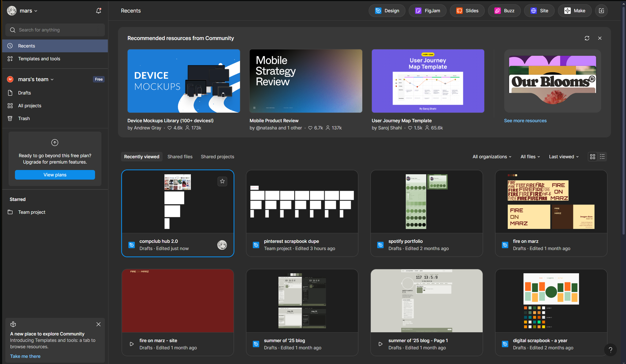Dismiss the Community explore notice
This screenshot has width=626, height=364.
coord(98,324)
